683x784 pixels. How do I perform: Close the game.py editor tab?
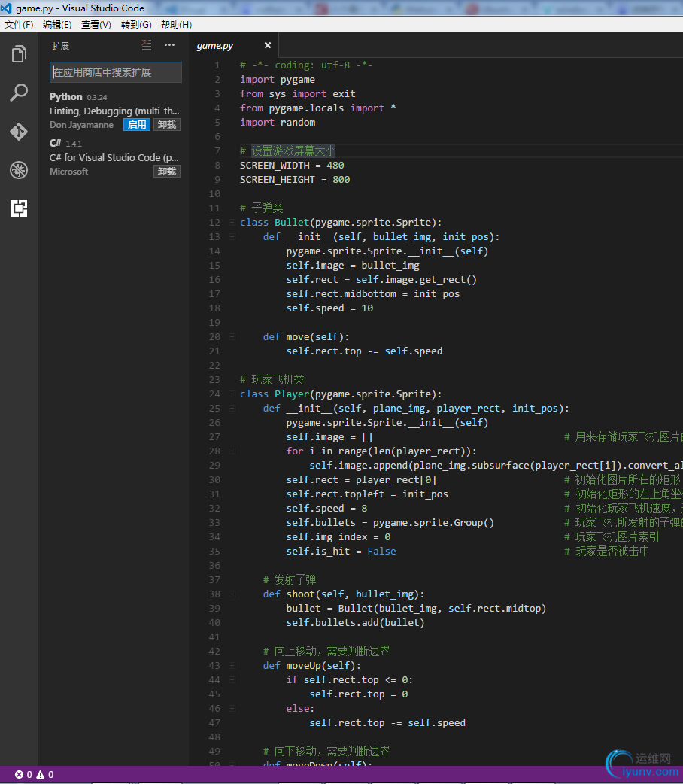coord(267,46)
